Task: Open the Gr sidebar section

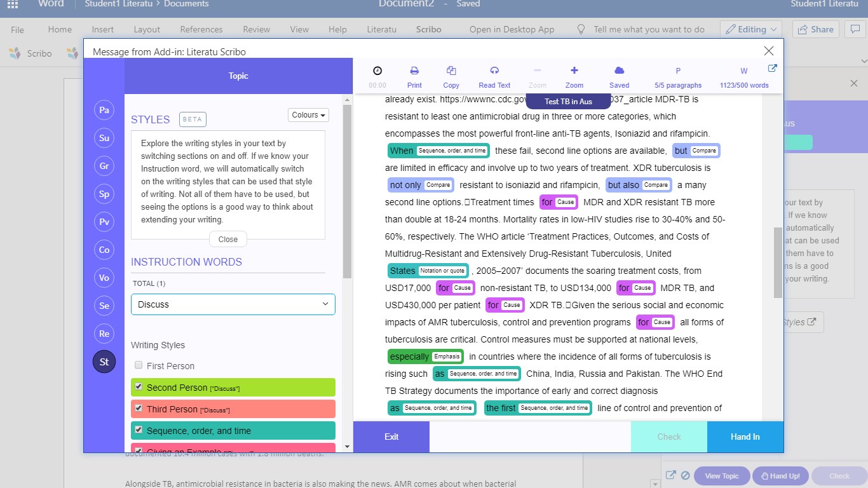Action: pos(104,166)
